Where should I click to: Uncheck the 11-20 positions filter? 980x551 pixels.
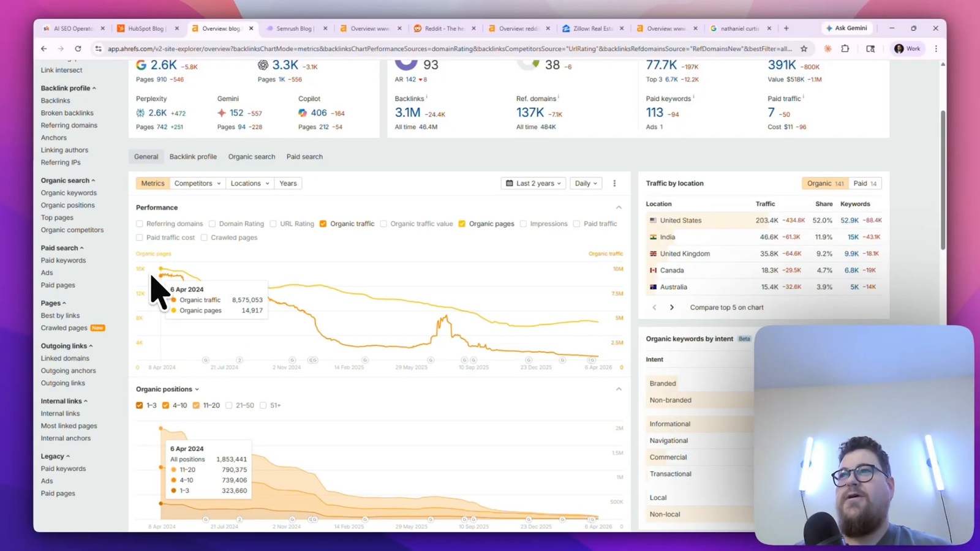pos(196,405)
